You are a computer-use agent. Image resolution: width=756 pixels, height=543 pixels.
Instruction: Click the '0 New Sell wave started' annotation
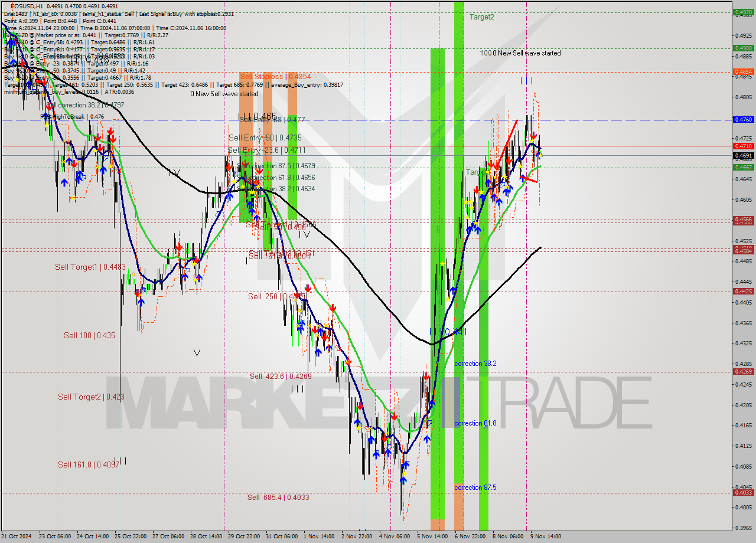coord(224,94)
